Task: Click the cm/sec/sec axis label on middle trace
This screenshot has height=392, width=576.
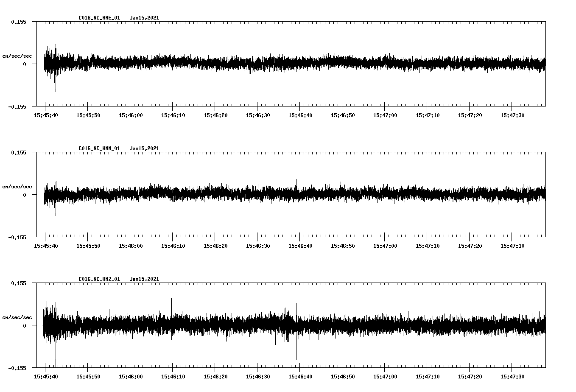Action: click(x=17, y=186)
